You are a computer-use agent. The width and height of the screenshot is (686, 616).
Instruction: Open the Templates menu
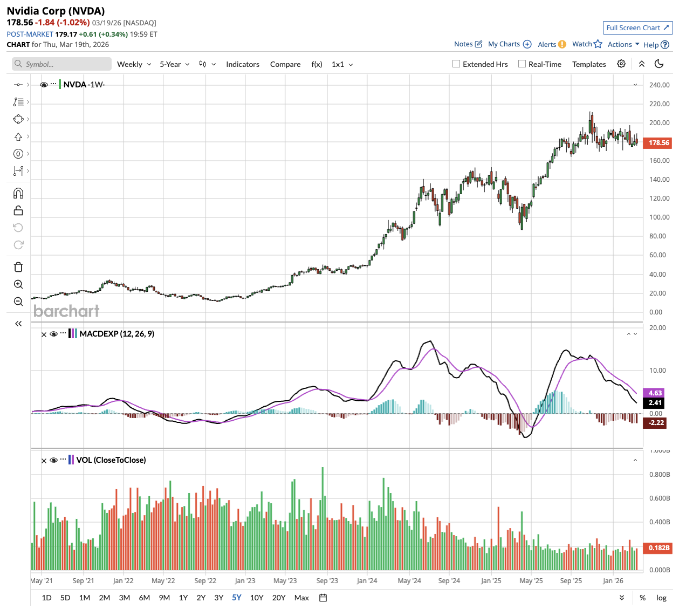pos(589,64)
